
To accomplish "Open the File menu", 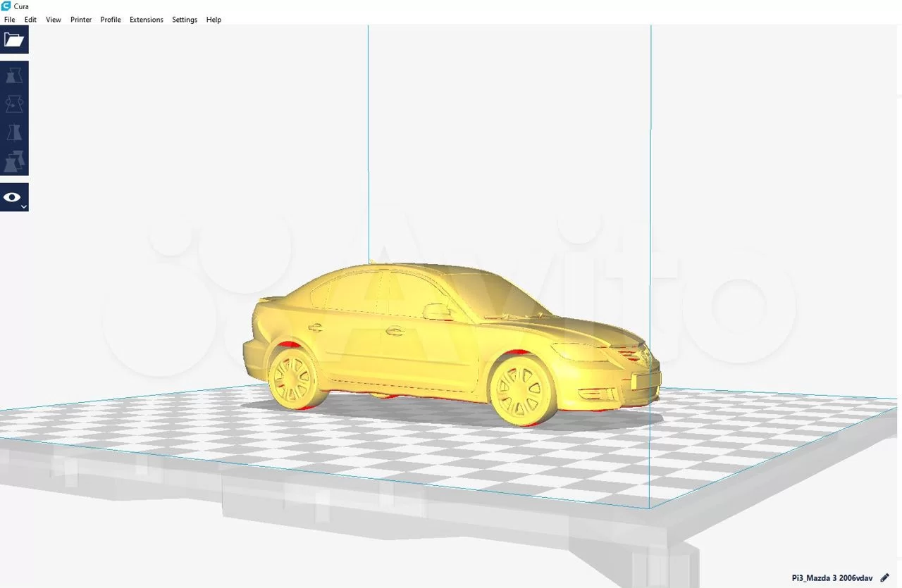I will tap(9, 19).
